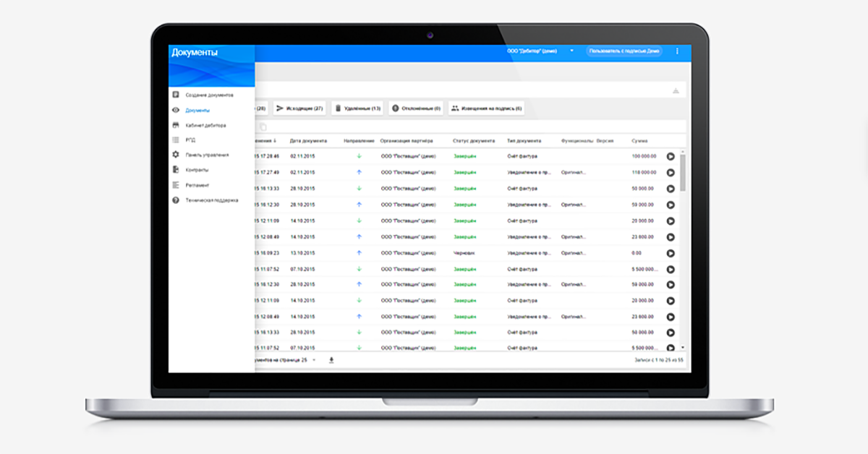868x454 pixels.
Task: Open the three-dot menu in the header
Action: click(678, 52)
